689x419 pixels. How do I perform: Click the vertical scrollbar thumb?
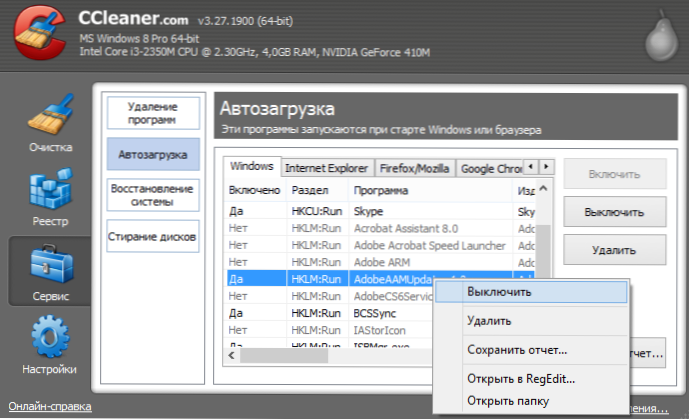click(x=544, y=251)
